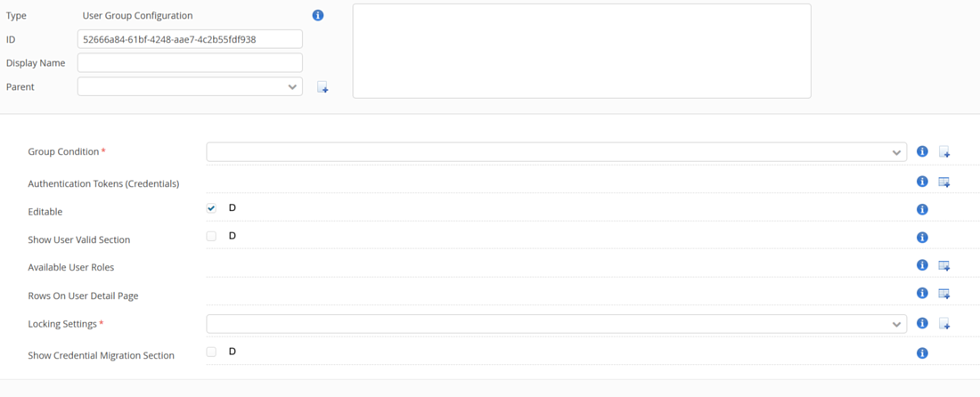Click the Locking Settings info icon

tap(922, 323)
